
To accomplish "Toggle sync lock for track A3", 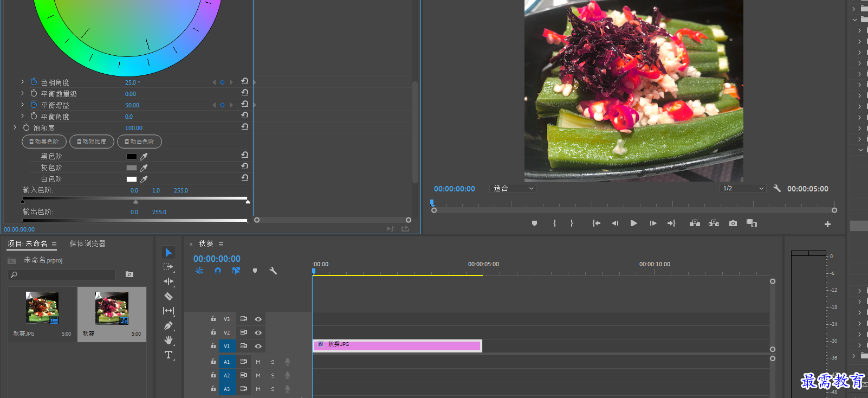I will click(x=244, y=389).
